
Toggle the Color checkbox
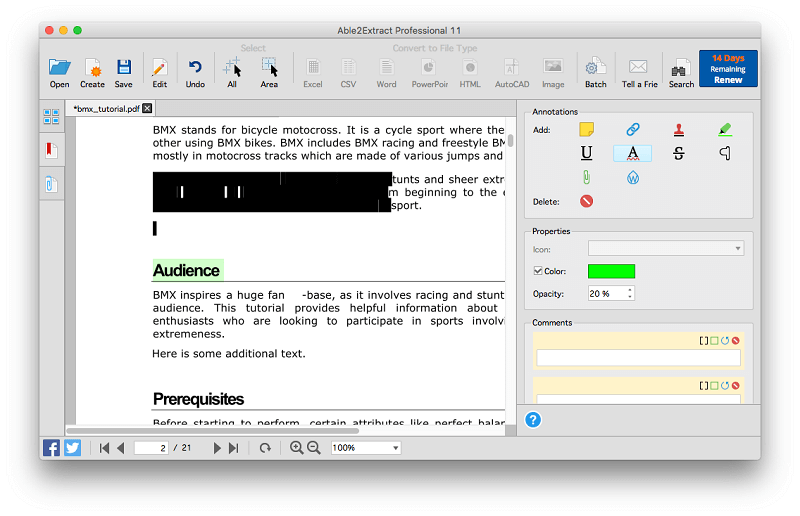pyautogui.click(x=538, y=271)
